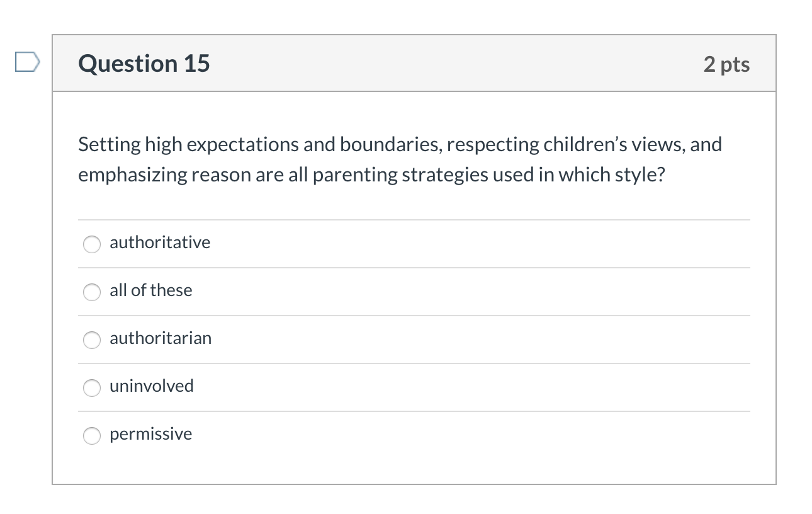Image resolution: width=812 pixels, height=514 pixels.
Task: Select the 'authoritative' radio button
Action: point(92,244)
